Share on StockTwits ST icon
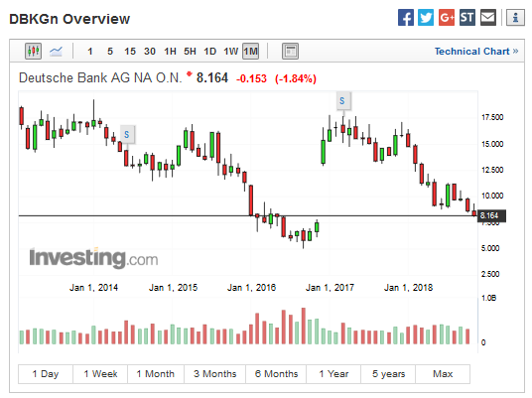Screen dimensions: 532x398 [x=466, y=17]
